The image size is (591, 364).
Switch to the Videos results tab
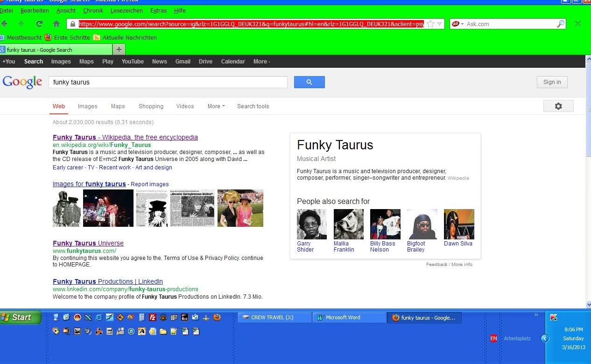tap(185, 106)
